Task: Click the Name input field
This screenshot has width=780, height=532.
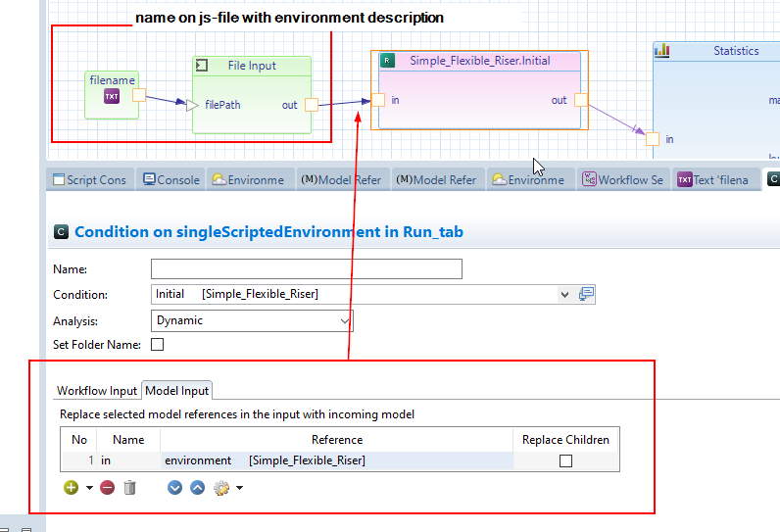Action: [306, 269]
